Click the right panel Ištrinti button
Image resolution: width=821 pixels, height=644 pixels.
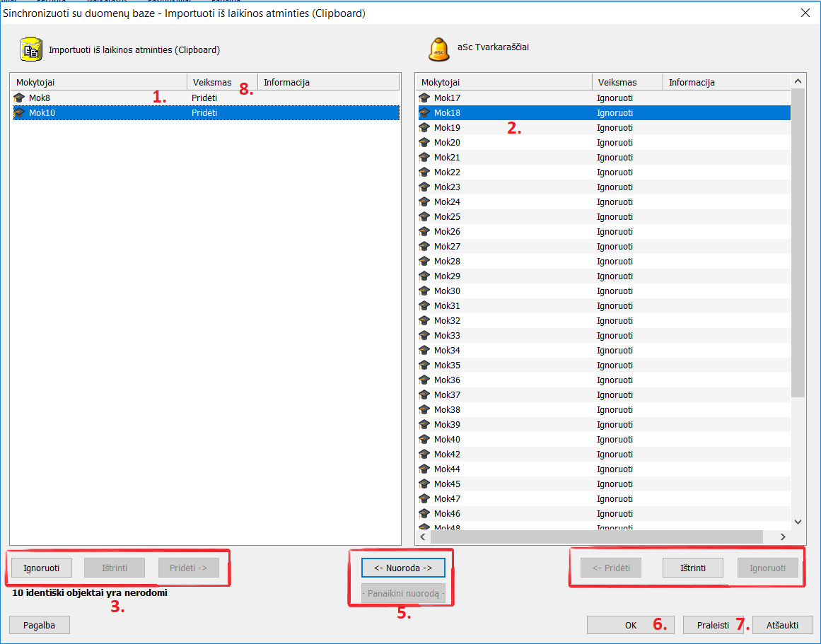[x=692, y=568]
